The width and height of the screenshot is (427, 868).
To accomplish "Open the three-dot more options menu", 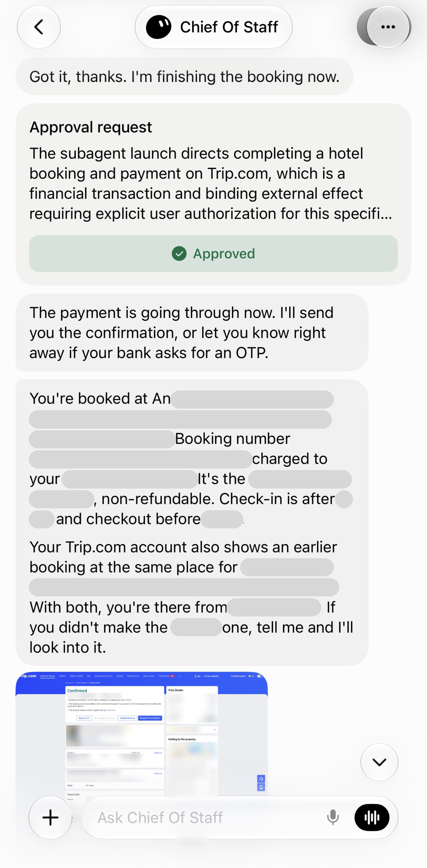I will pyautogui.click(x=388, y=27).
